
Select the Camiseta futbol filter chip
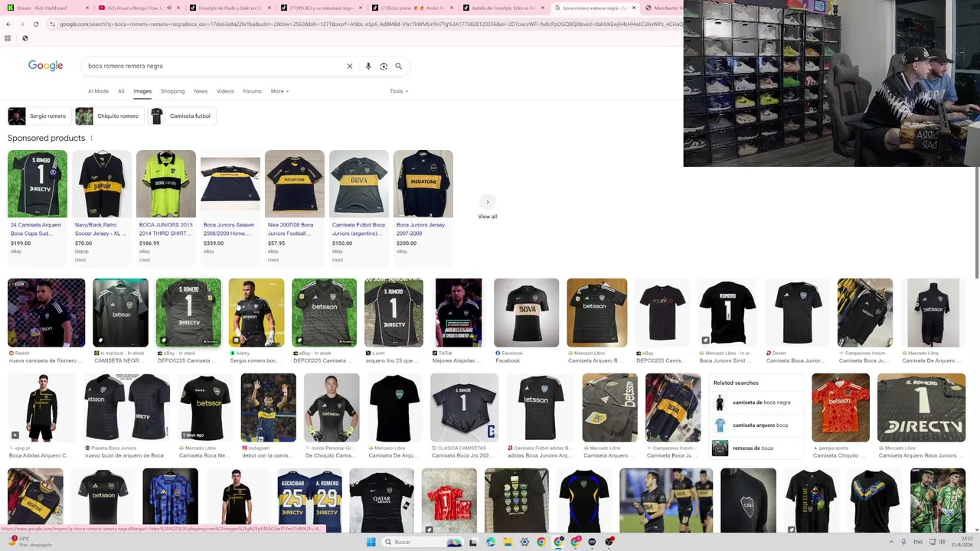tap(181, 116)
